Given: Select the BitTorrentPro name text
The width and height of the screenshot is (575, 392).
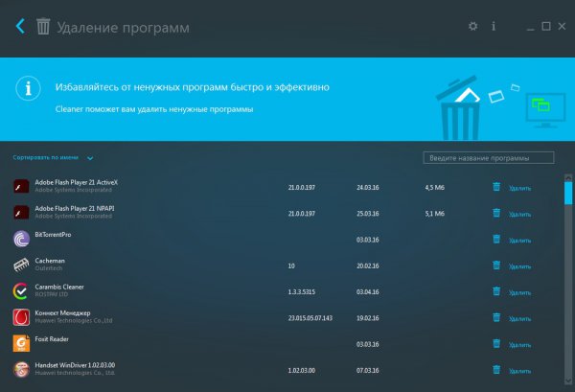Looking at the screenshot, I should (53, 234).
